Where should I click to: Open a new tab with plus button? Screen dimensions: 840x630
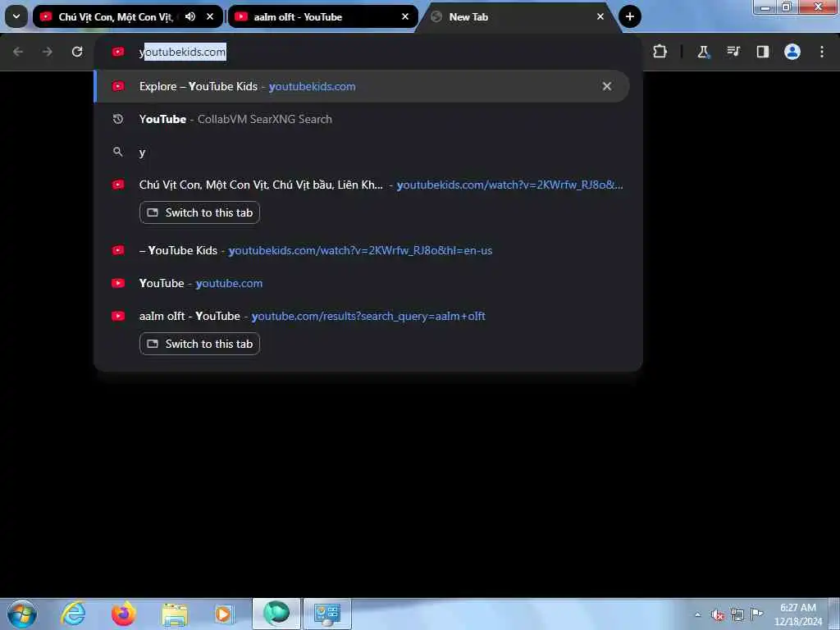[629, 16]
